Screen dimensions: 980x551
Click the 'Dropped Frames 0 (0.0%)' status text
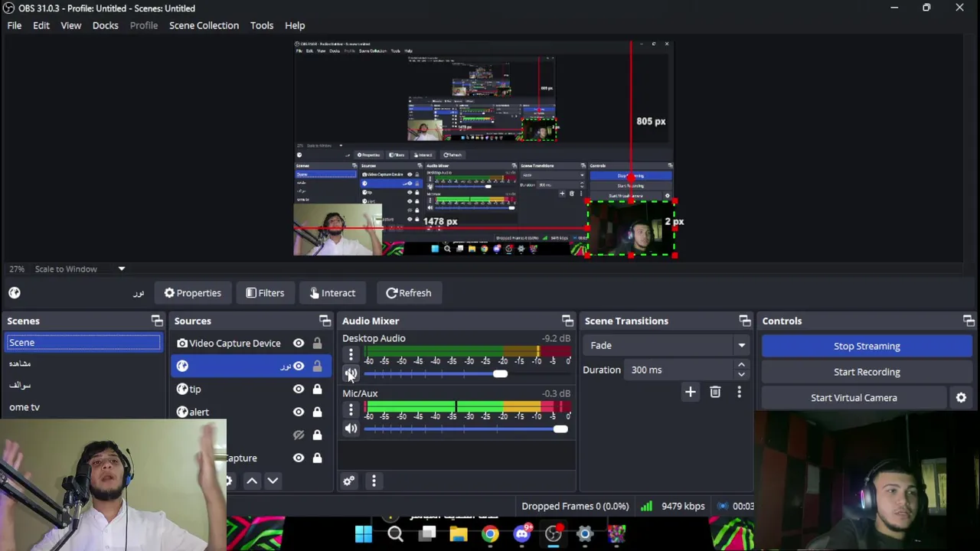pos(575,506)
